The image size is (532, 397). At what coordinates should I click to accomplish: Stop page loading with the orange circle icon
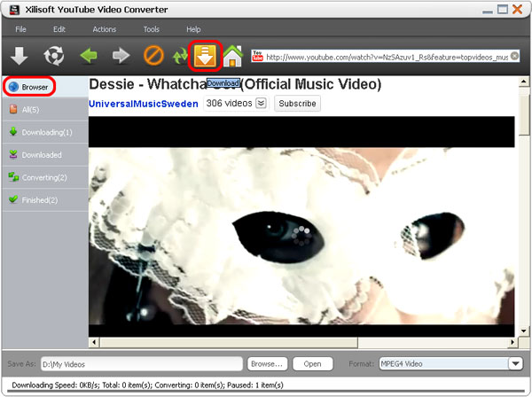153,56
